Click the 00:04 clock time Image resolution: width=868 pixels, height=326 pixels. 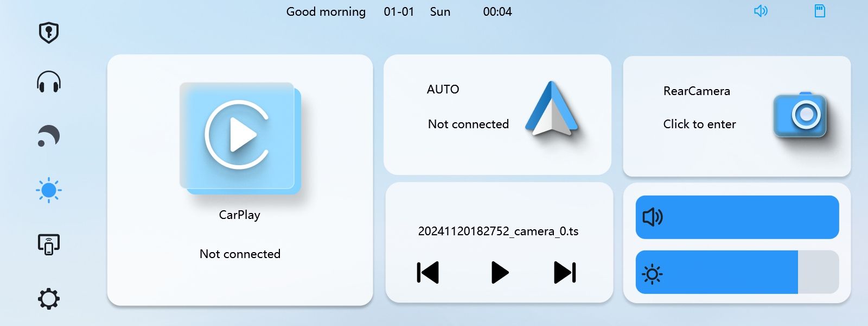pos(497,11)
